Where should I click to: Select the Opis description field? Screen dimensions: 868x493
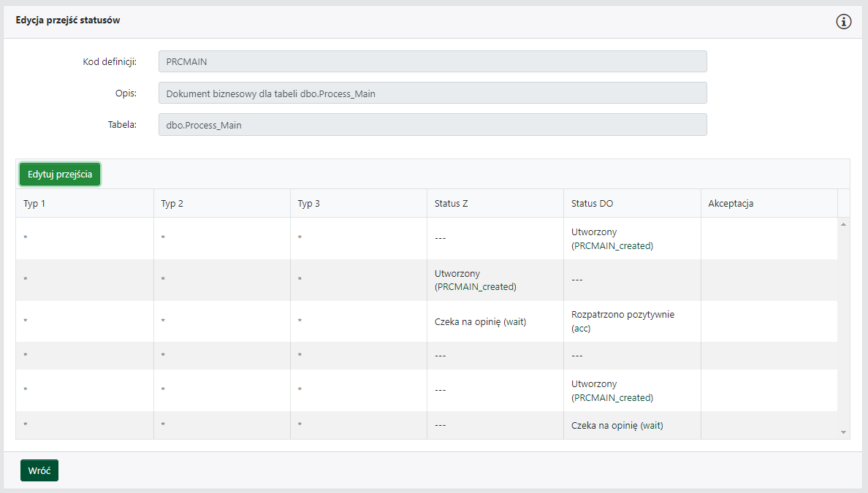433,93
